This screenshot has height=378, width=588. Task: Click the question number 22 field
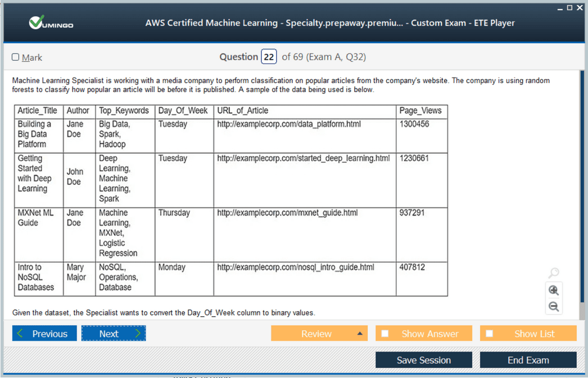click(269, 57)
